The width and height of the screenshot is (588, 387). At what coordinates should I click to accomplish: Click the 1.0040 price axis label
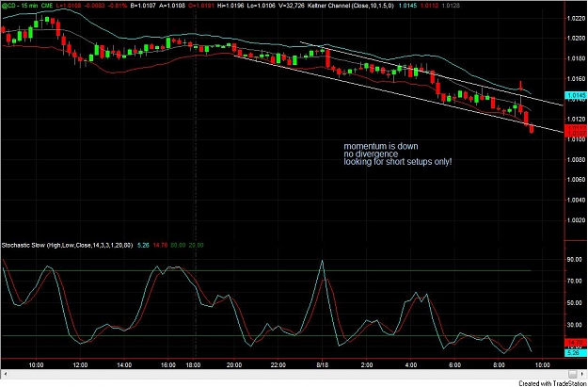point(577,201)
